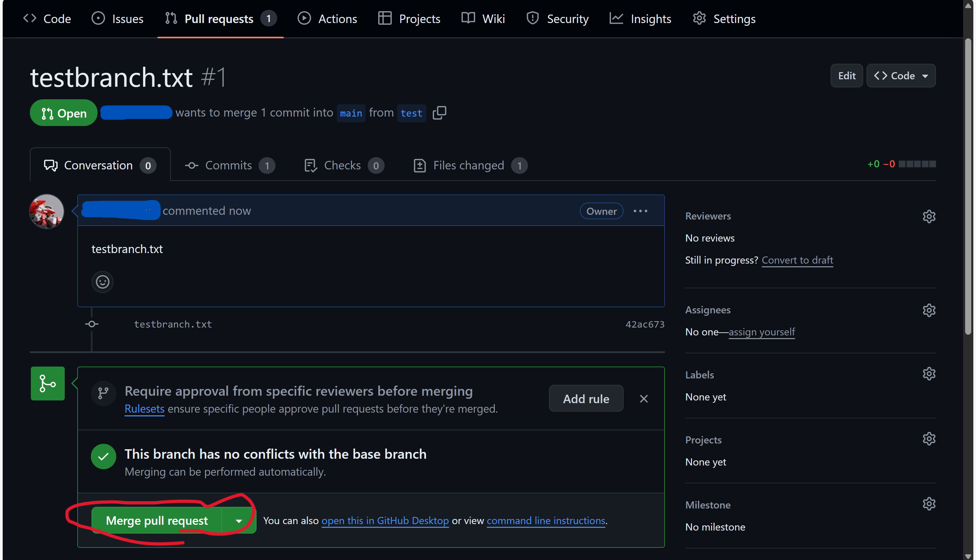Open the Assignees gear icon
This screenshot has height=560, width=976.
coord(929,310)
